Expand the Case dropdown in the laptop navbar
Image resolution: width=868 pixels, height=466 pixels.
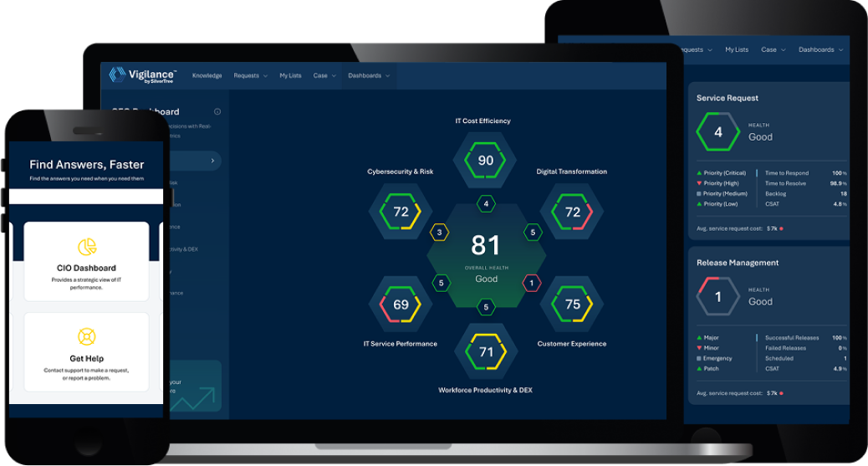pos(325,75)
